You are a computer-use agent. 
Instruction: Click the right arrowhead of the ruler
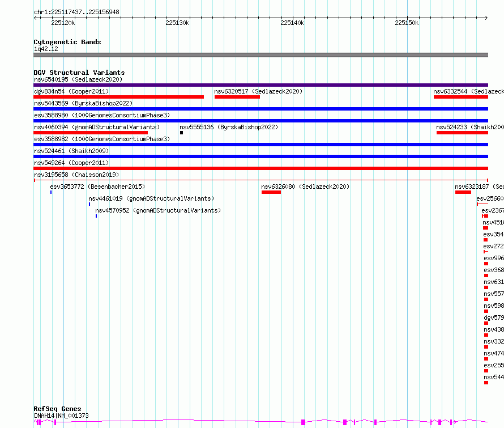coord(486,18)
